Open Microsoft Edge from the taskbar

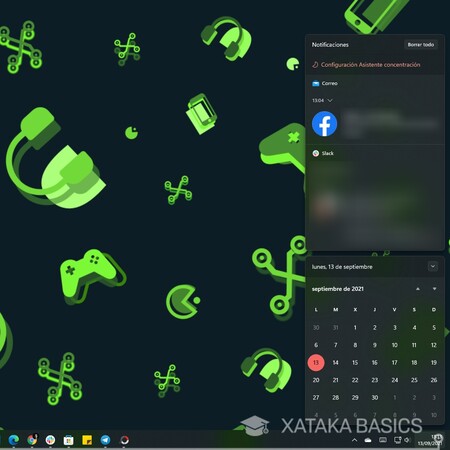tap(14, 440)
